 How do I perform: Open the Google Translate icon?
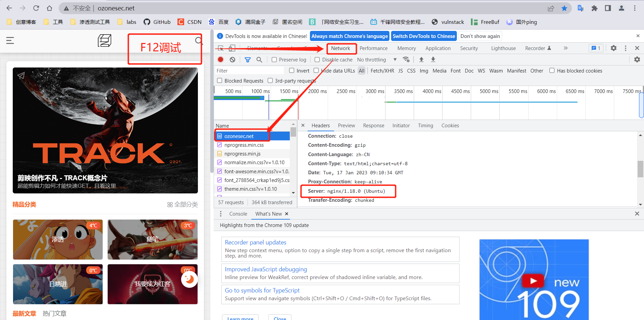coord(581,8)
